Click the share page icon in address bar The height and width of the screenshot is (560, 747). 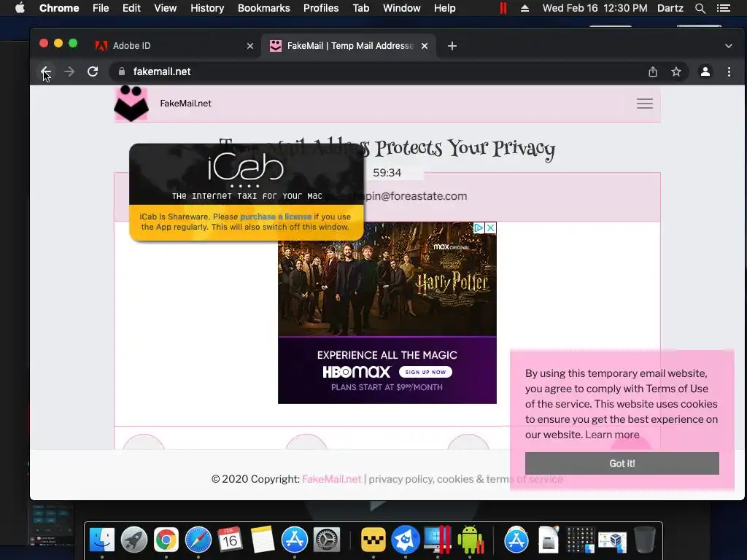[x=653, y=71]
